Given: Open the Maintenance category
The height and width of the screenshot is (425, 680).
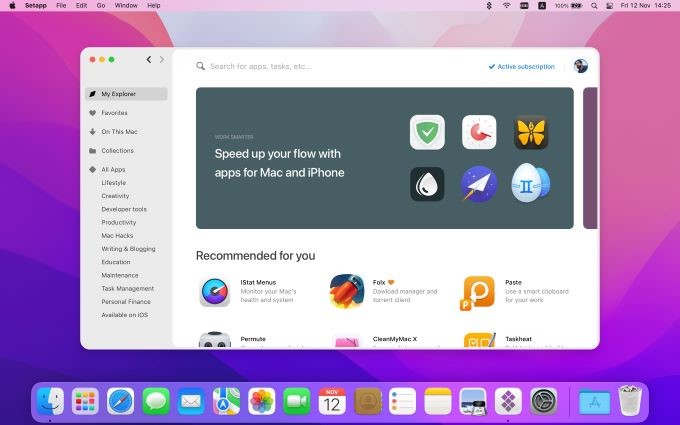Looking at the screenshot, I should coord(120,275).
